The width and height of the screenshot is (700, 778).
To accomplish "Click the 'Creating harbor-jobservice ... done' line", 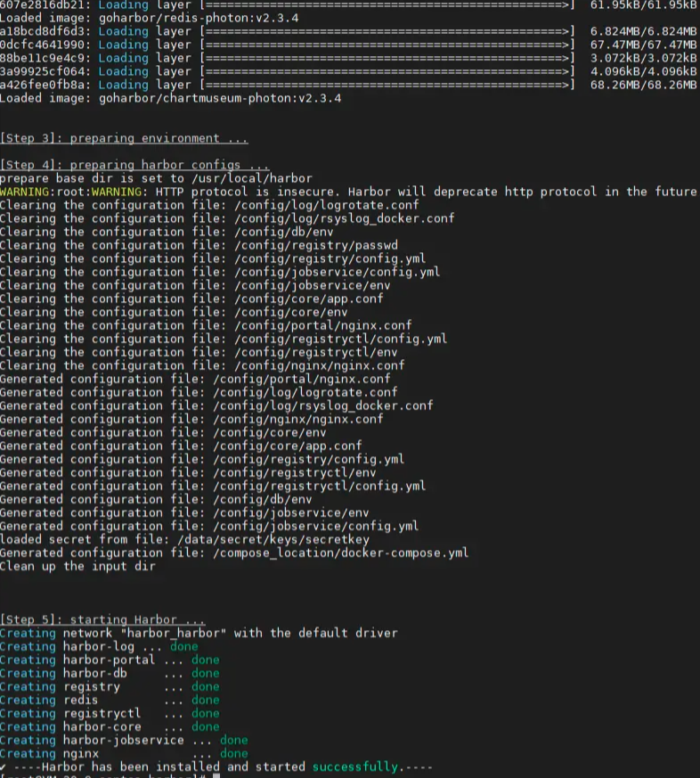I will tap(124, 741).
